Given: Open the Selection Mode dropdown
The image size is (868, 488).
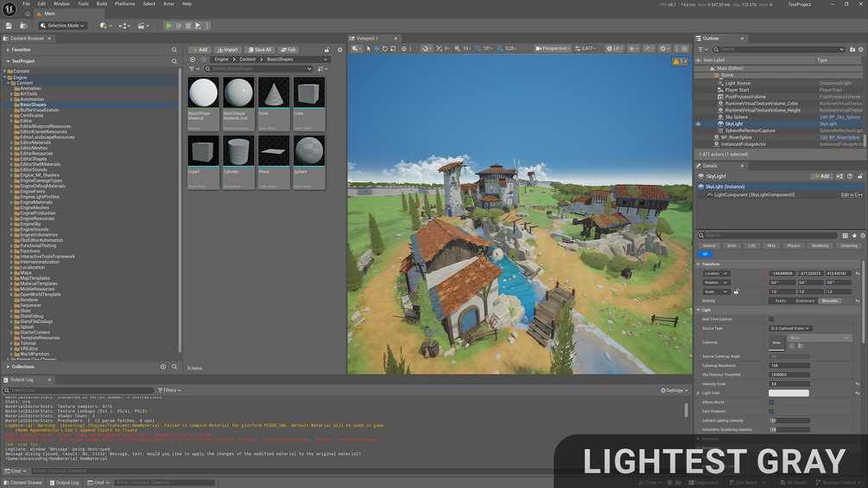Looking at the screenshot, I should [63, 25].
